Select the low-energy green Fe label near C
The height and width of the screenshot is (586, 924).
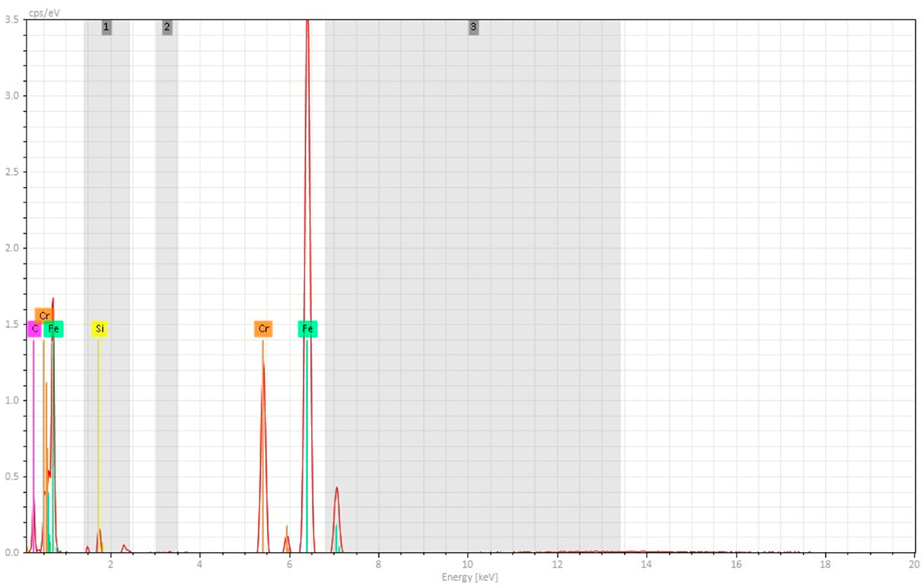tap(54, 329)
